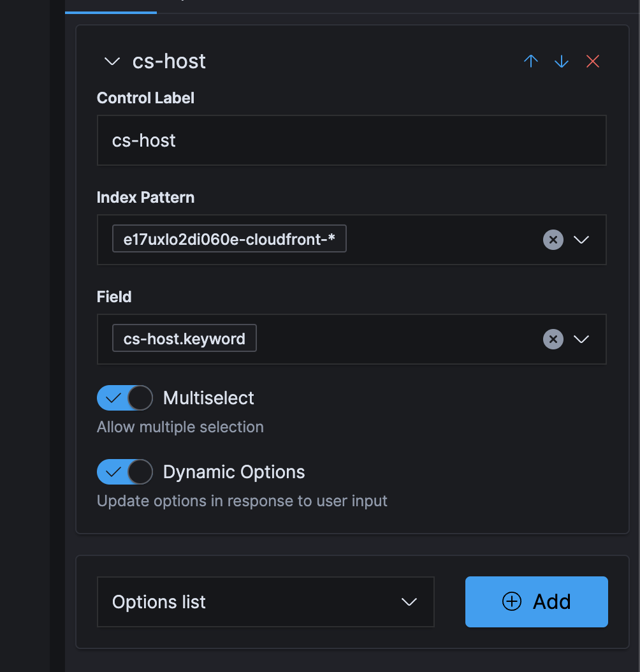
Task: Select the cs-host.keyword field badge
Action: [x=184, y=338]
